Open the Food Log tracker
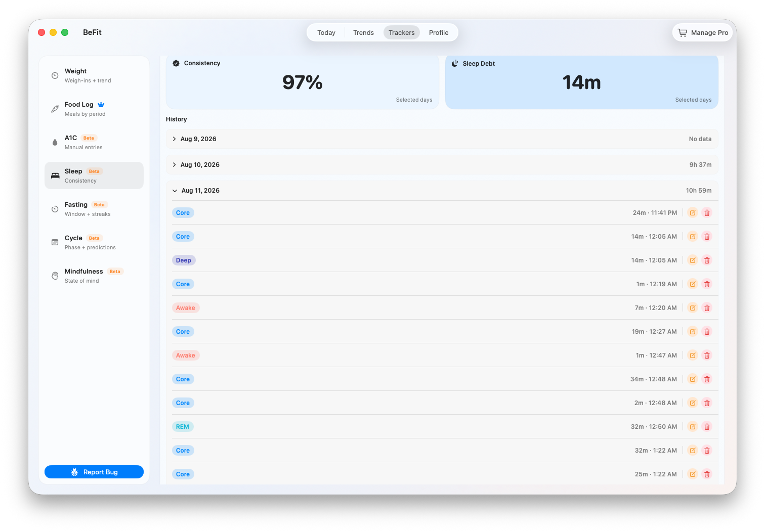This screenshot has height=532, width=765. pos(94,109)
